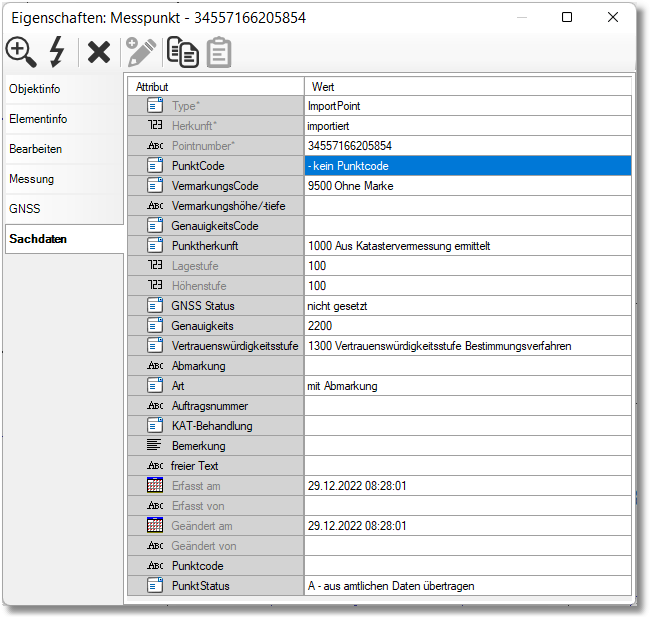This screenshot has width=651, height=620.
Task: Select the Bearbeiten tab
Action: (x=64, y=149)
